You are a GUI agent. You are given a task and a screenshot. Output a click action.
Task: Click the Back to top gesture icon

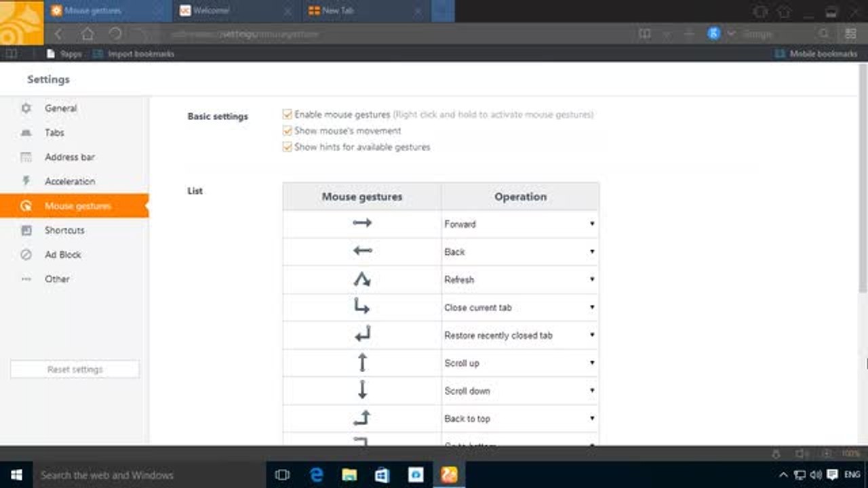[362, 418]
